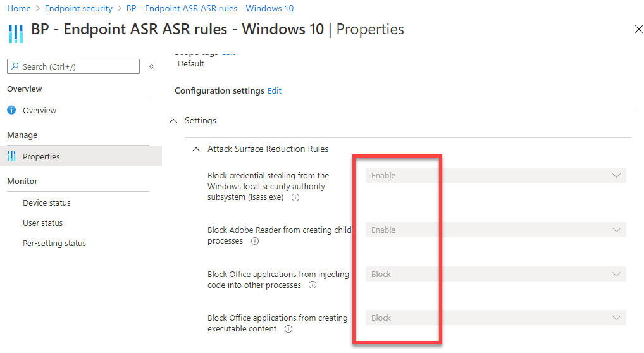The height and width of the screenshot is (353, 644).
Task: Collapse Attack Surface Reduction Rules section
Action: click(196, 149)
